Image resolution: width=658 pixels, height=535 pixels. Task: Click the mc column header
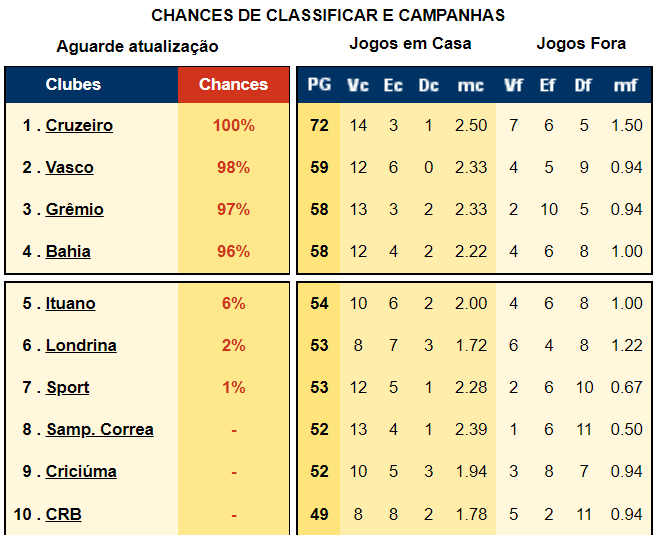[471, 85]
